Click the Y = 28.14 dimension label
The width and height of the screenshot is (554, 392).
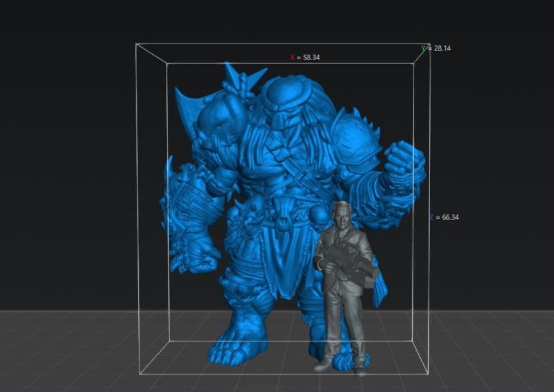tap(436, 48)
